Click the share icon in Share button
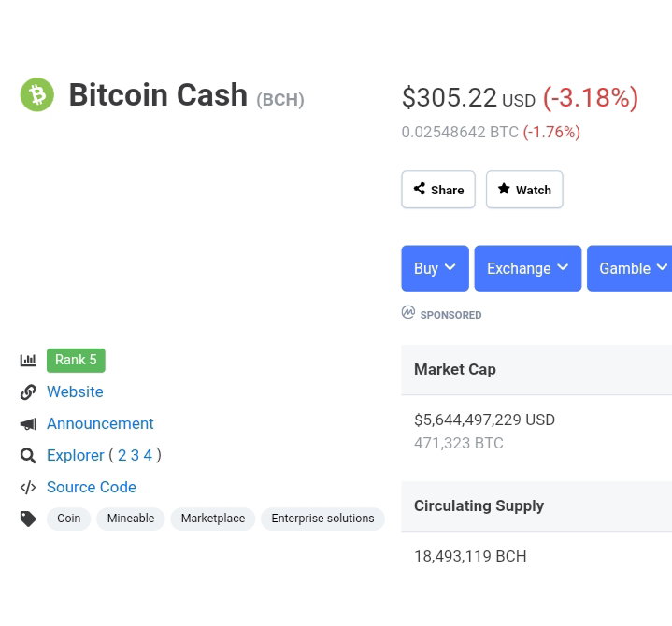This screenshot has height=626, width=672. [419, 189]
